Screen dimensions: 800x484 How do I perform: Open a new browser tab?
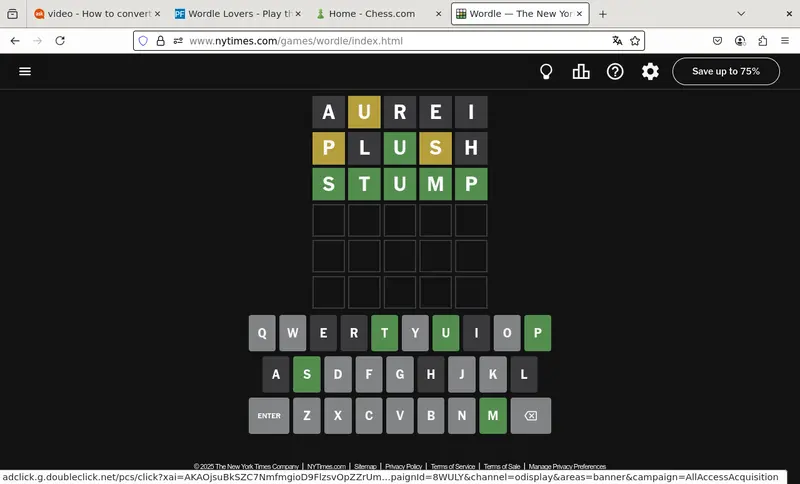603,14
